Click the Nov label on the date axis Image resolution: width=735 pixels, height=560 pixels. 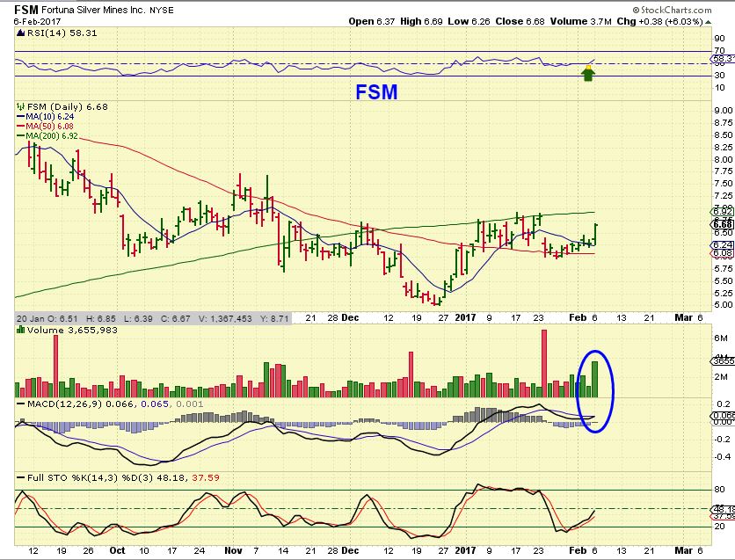click(233, 550)
